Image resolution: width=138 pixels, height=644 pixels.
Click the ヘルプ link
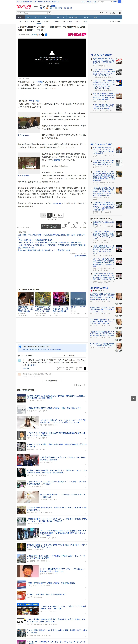pos(94,2)
